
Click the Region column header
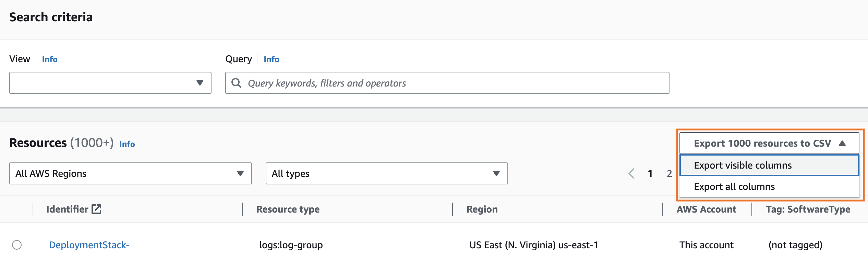pyautogui.click(x=482, y=209)
